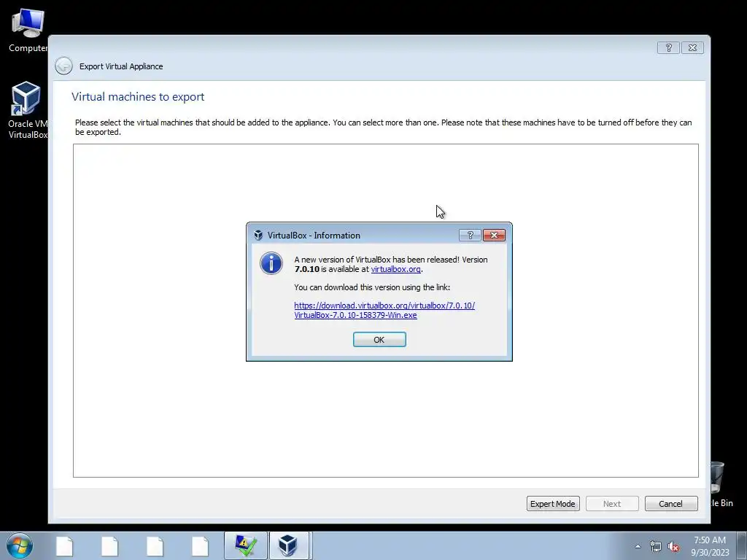Open the Computer desktop icon
The height and width of the screenshot is (560, 747).
point(28,31)
